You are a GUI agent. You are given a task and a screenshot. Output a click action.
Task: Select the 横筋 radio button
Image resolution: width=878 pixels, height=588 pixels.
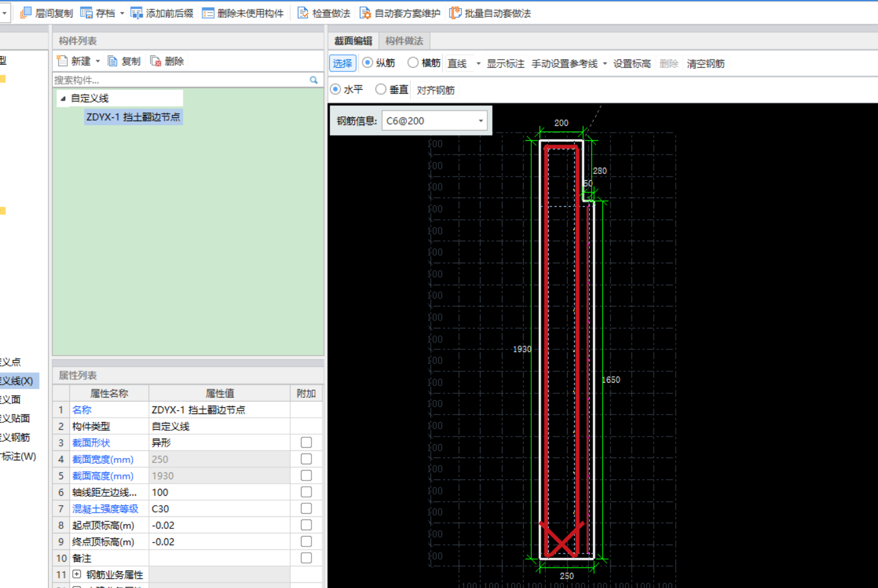[x=413, y=63]
